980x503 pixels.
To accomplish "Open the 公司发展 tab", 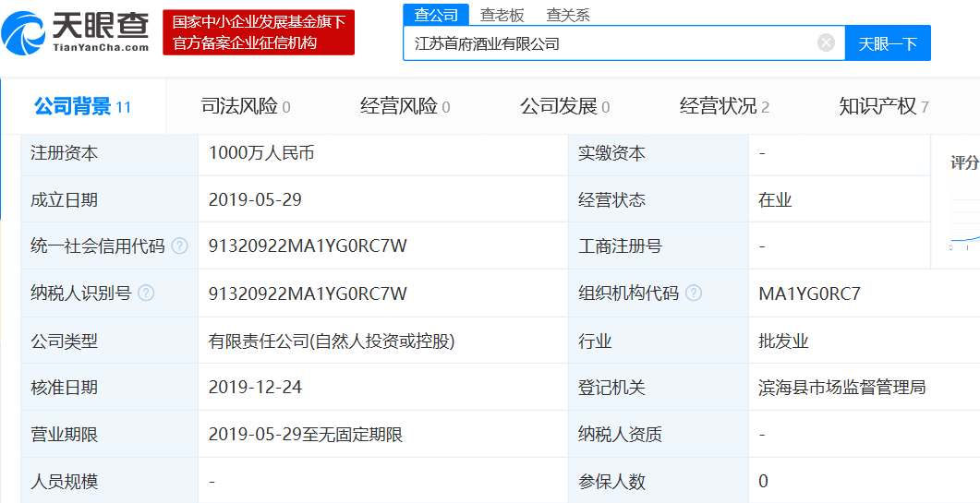I will 565,107.
